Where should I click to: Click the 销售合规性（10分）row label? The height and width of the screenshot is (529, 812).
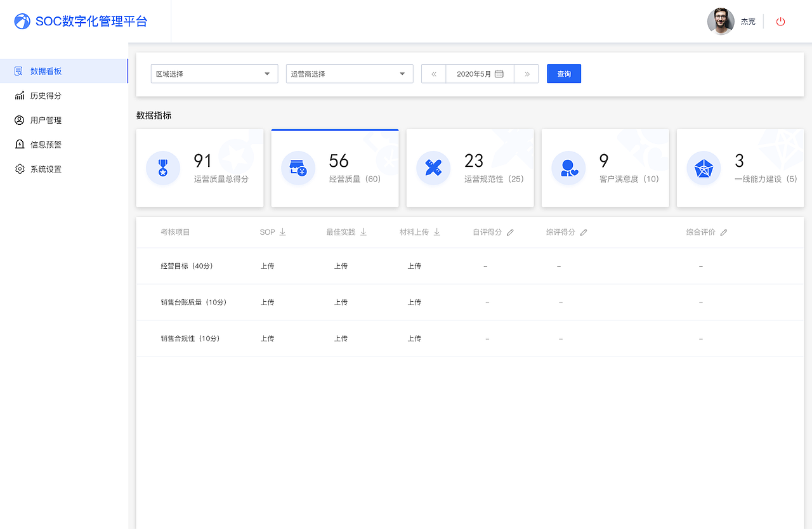pos(190,339)
